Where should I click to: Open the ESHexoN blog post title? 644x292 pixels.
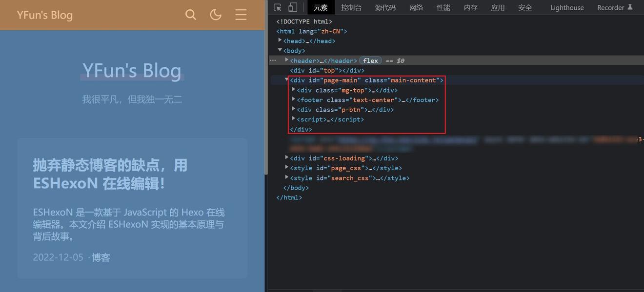pyautogui.click(x=110, y=174)
